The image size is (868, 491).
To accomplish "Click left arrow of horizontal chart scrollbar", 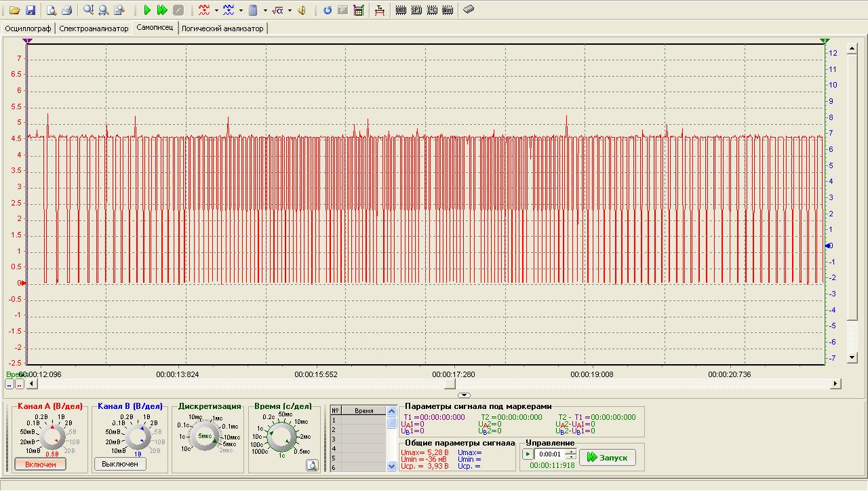I will 31,384.
